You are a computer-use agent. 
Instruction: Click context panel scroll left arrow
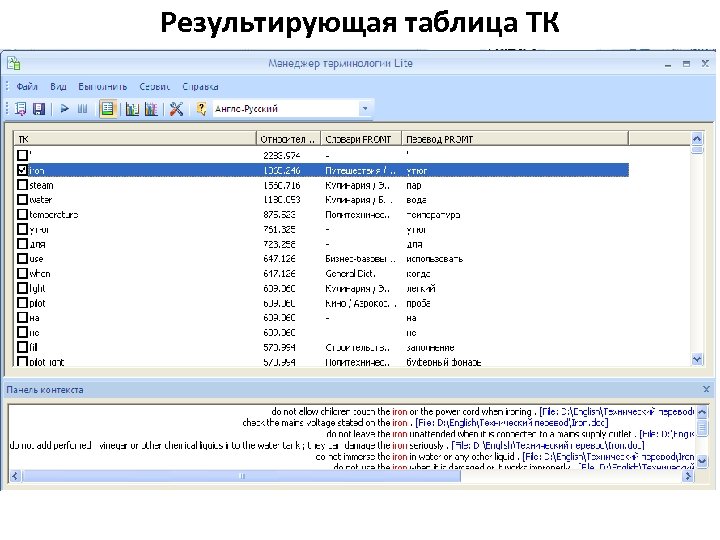(15, 476)
